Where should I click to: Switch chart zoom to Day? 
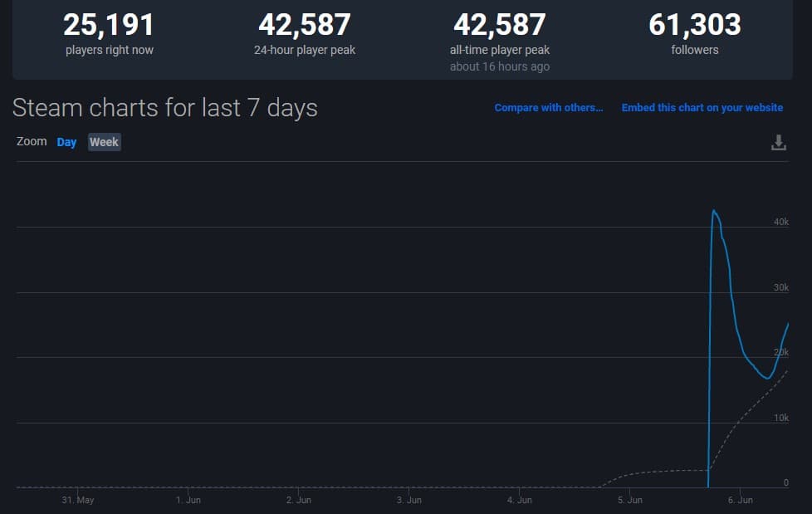[x=66, y=142]
